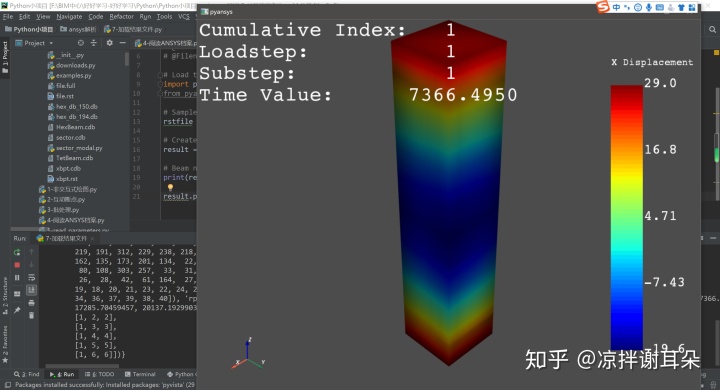This screenshot has width=720, height=390.
Task: Select sector.cdb in the project tree
Action: coord(67,137)
